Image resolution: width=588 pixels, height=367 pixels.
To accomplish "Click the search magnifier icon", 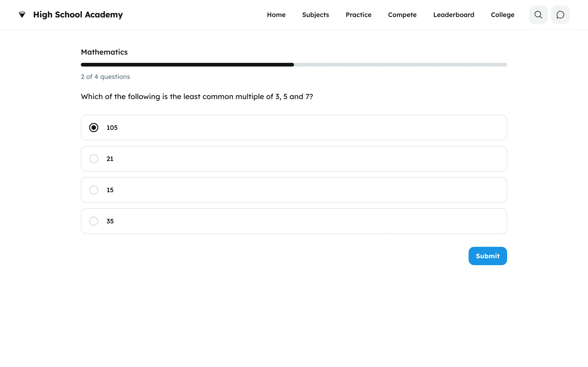I will pos(538,15).
